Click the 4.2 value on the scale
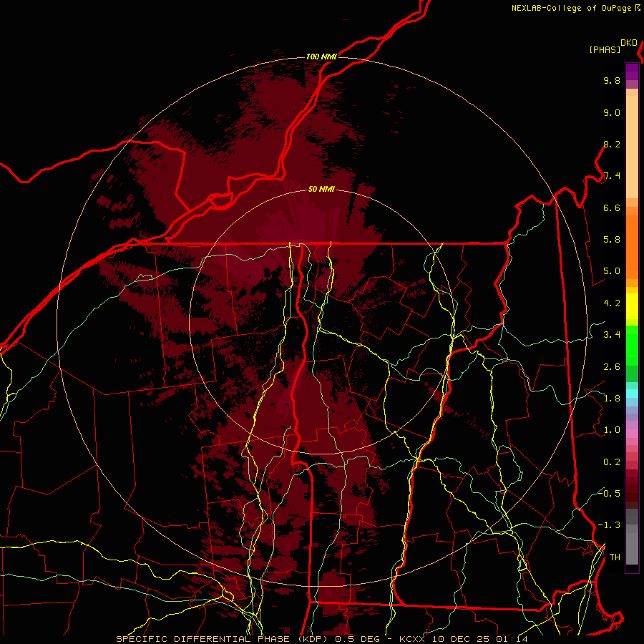Screen dimensions: 644x644 [x=612, y=303]
